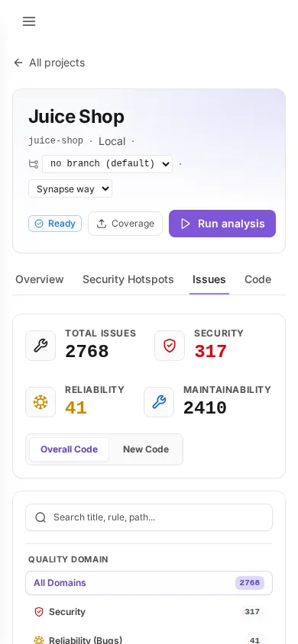Click the Run analysis button
The width and height of the screenshot is (298, 644).
(x=222, y=224)
